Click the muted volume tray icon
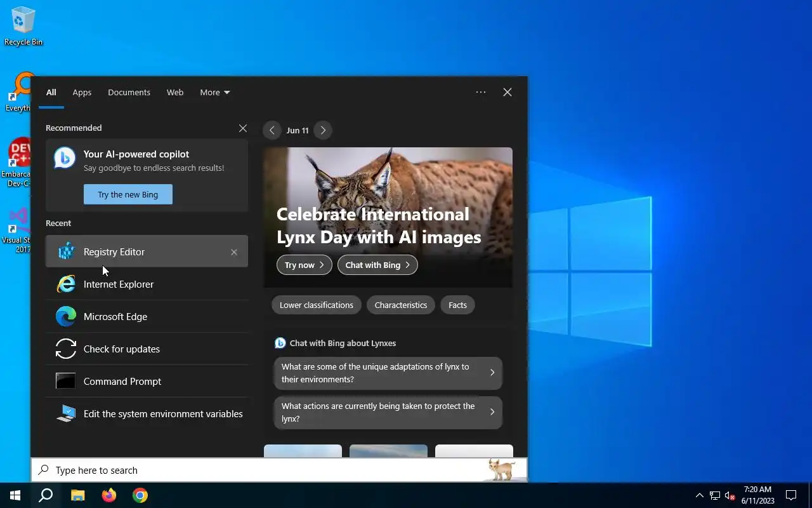 pyautogui.click(x=730, y=495)
